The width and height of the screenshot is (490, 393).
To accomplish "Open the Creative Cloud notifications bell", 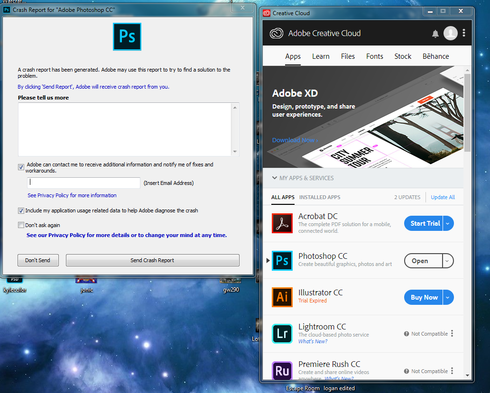I will [435, 34].
